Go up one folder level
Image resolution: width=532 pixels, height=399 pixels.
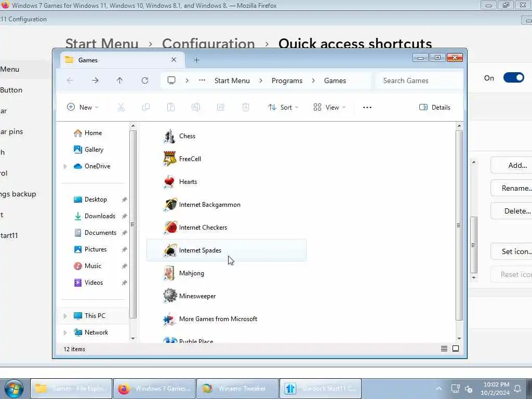coord(120,81)
